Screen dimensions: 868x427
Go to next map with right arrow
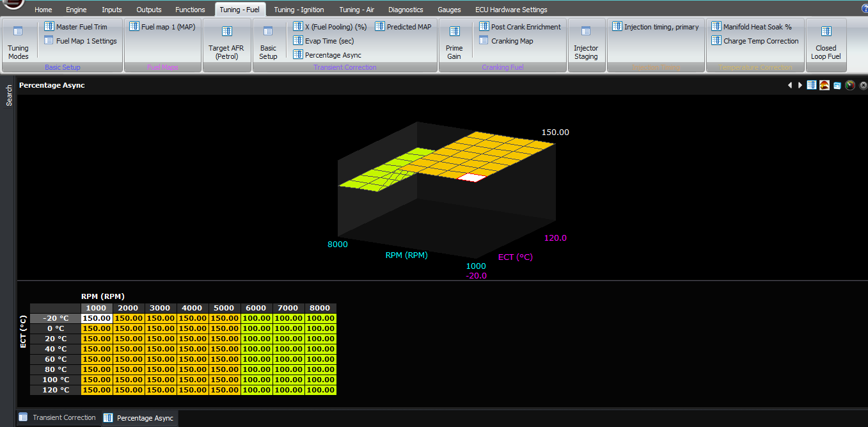click(800, 85)
